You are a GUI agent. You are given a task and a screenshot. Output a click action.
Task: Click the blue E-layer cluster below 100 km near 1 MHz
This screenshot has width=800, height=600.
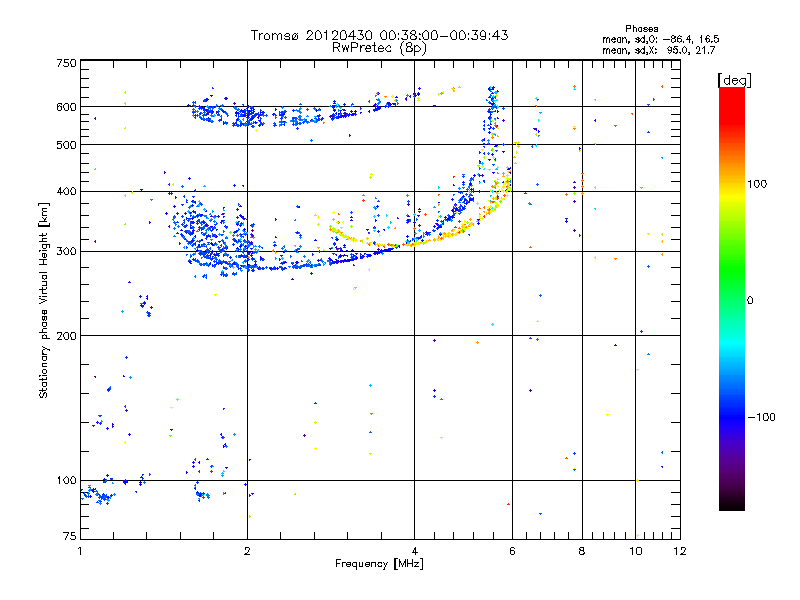97,495
